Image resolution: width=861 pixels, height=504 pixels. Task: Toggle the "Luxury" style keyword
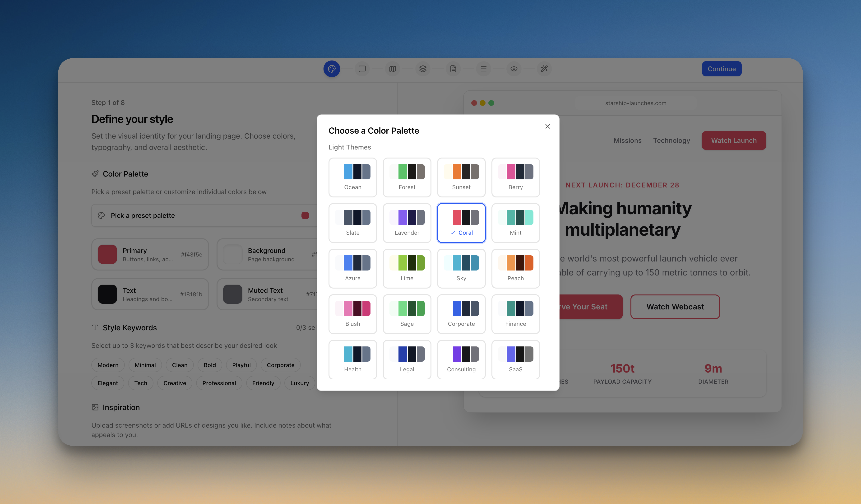click(x=299, y=383)
